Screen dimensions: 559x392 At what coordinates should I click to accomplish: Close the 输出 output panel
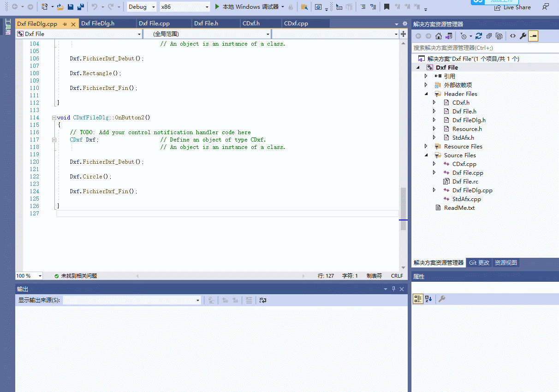402,289
